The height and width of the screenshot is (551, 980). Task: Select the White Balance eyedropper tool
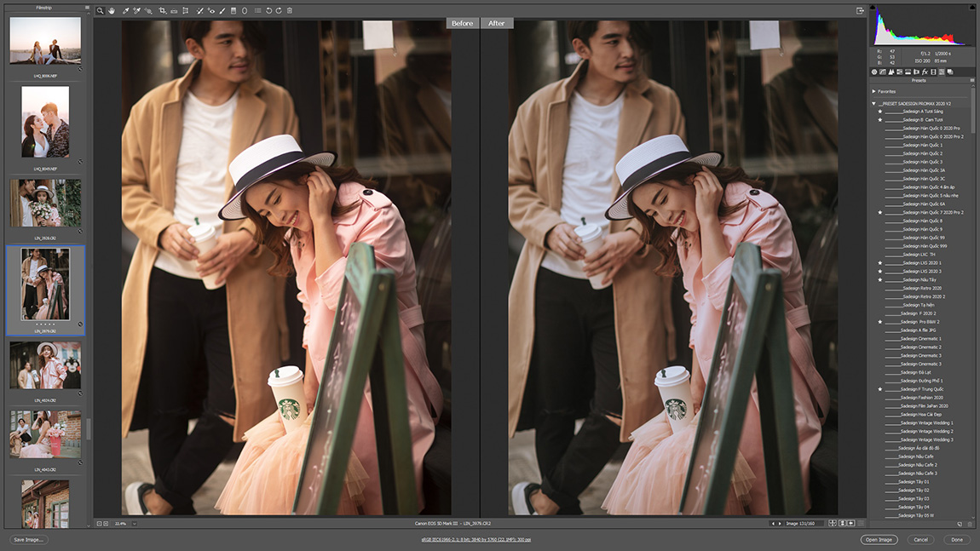coord(125,10)
